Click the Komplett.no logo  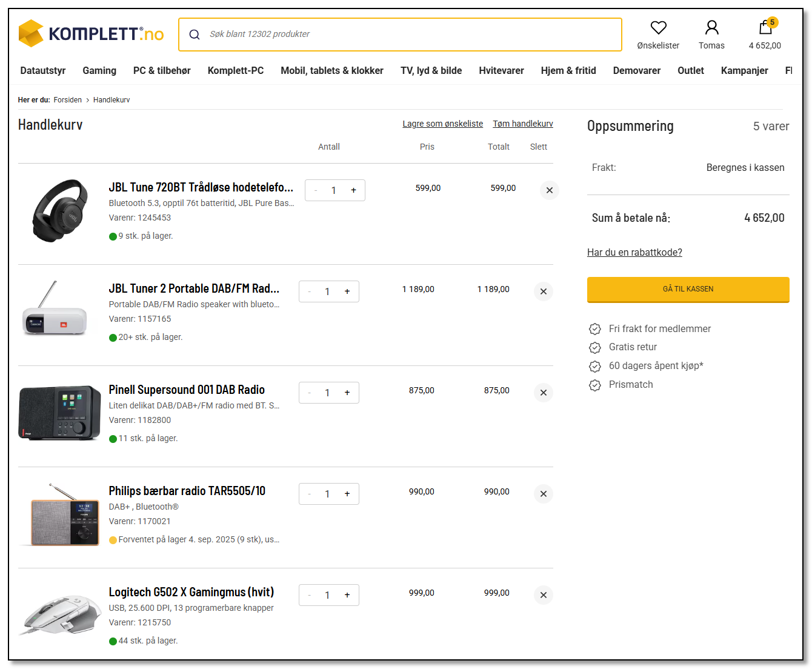pyautogui.click(x=91, y=33)
